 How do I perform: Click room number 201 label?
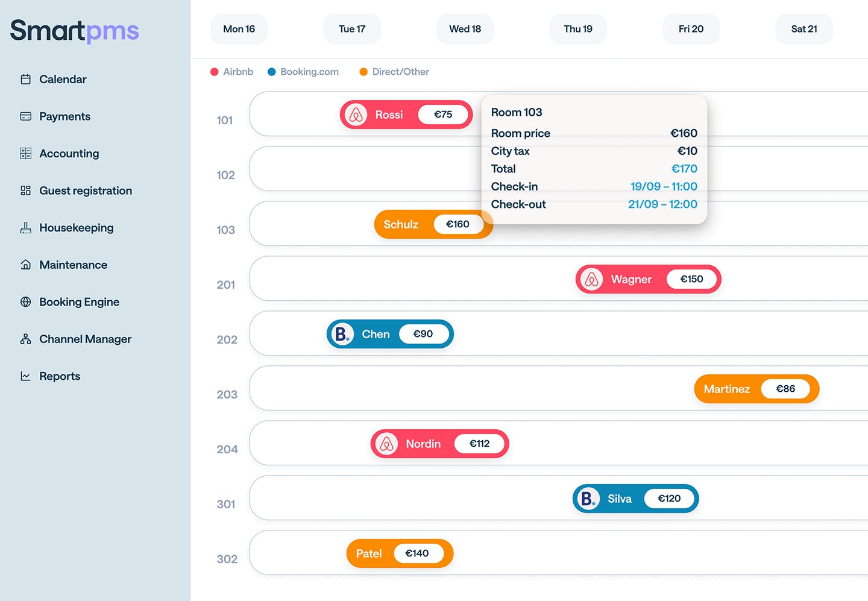pyautogui.click(x=226, y=285)
